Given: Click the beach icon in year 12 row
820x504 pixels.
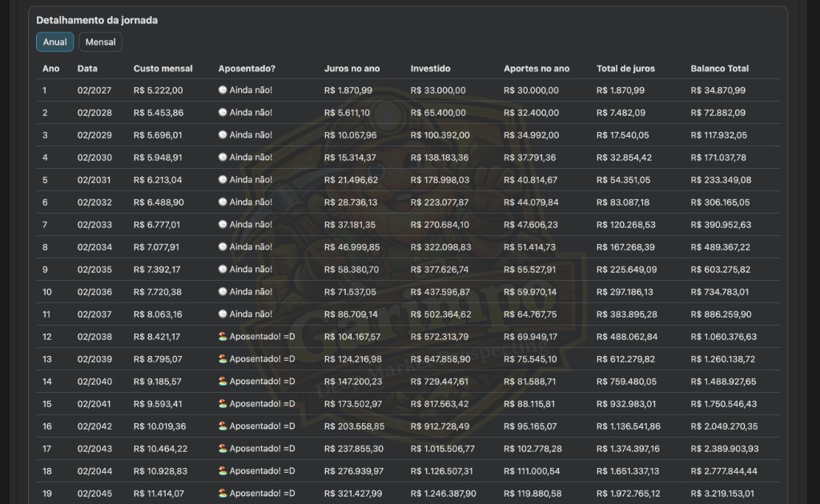Looking at the screenshot, I should (x=223, y=337).
